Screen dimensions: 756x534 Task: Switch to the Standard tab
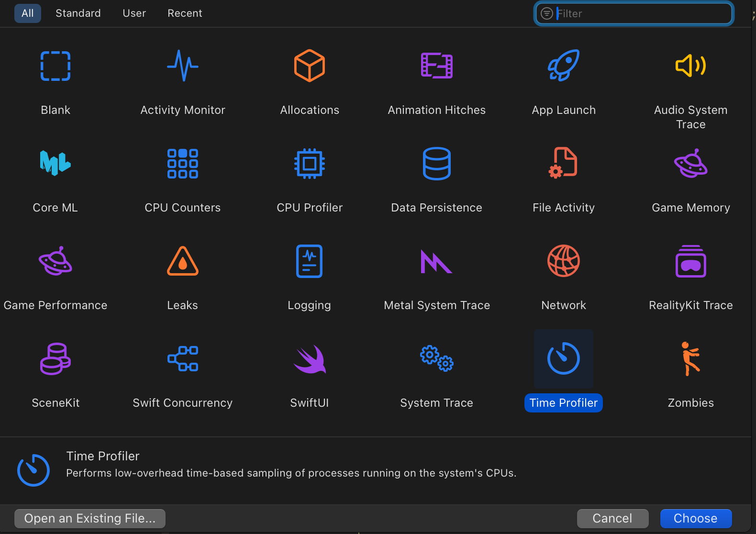[x=78, y=13]
